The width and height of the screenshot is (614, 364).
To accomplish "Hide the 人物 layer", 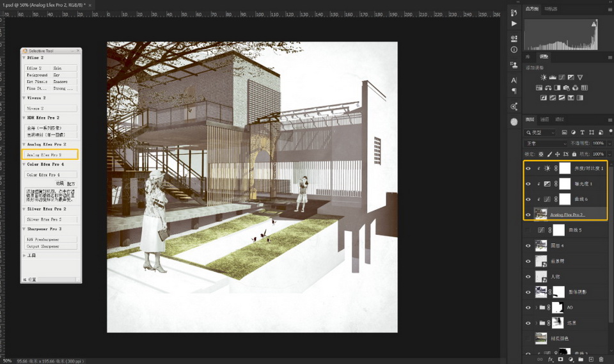I will click(x=528, y=276).
